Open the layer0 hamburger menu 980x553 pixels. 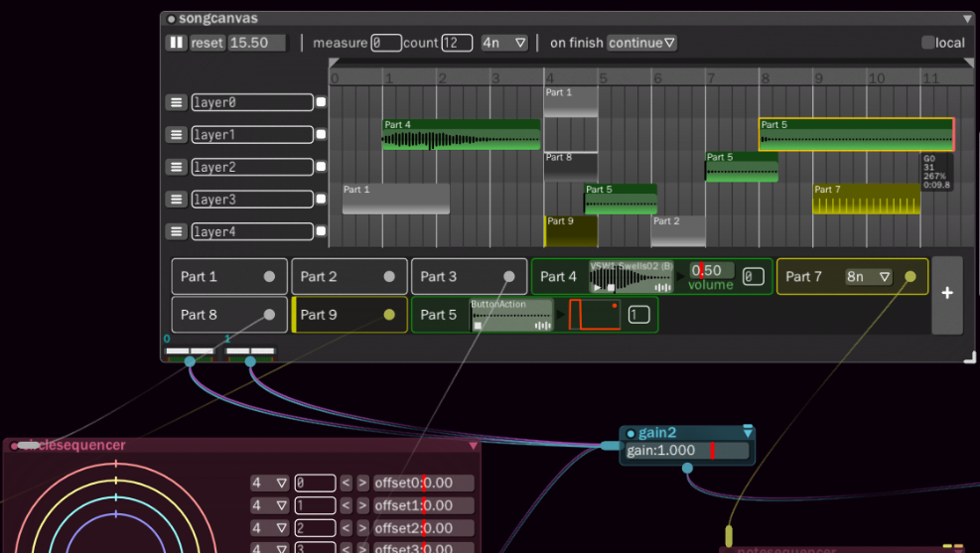pos(177,102)
